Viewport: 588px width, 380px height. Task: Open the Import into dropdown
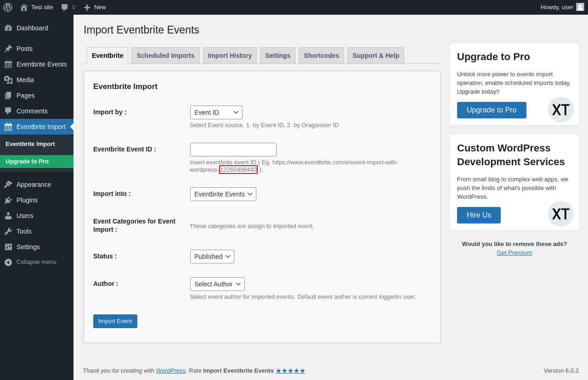pyautogui.click(x=223, y=194)
